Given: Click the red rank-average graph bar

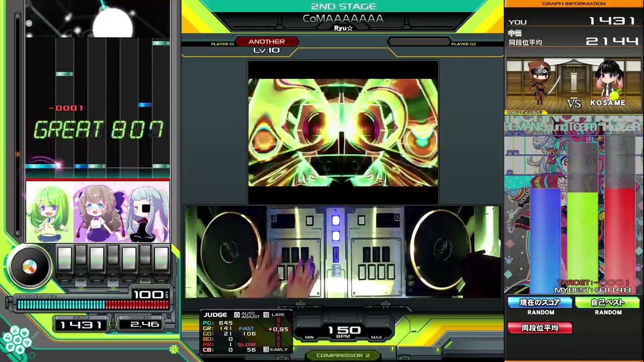Looking at the screenshot, I should pos(619,241).
